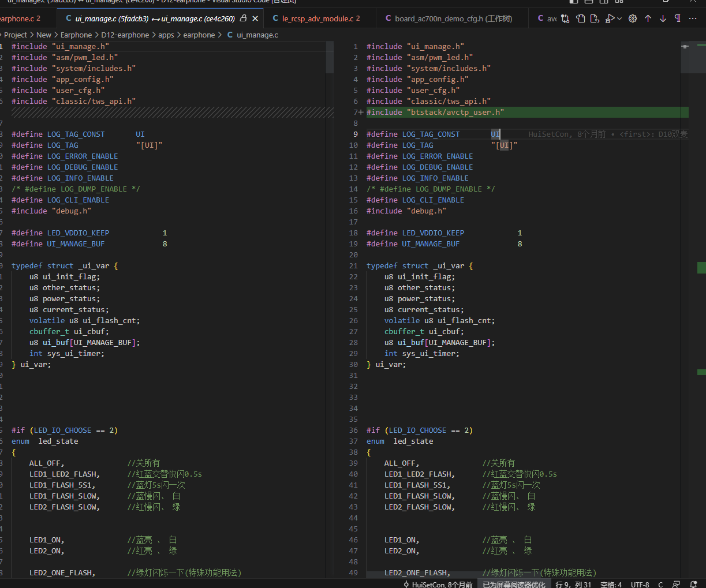Open more actions ellipsis in editor toolbar
This screenshot has height=588, width=706.
[693, 18]
